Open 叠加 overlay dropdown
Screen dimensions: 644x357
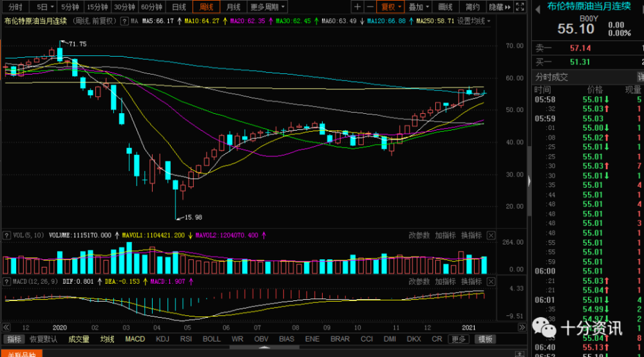(x=419, y=7)
